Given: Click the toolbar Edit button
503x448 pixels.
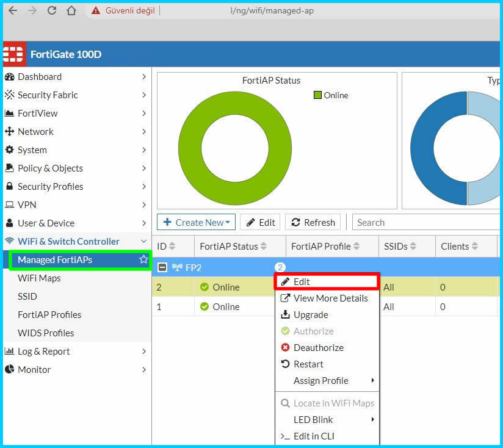Looking at the screenshot, I should (260, 222).
